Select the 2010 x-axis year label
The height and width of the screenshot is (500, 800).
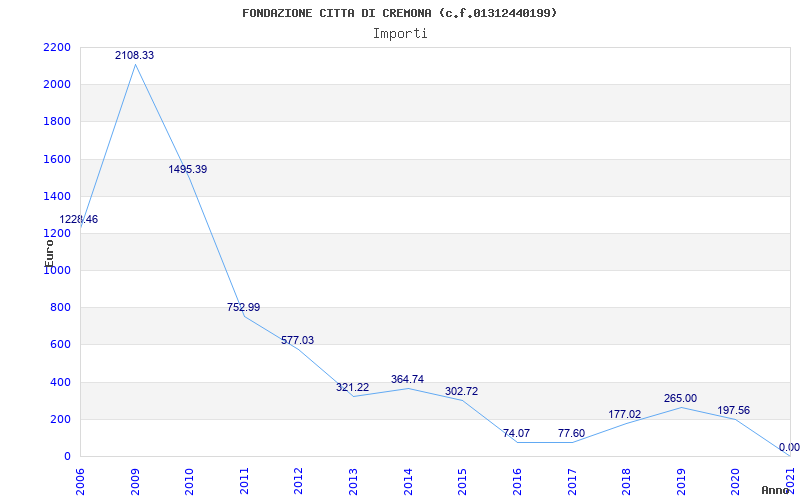point(189,482)
